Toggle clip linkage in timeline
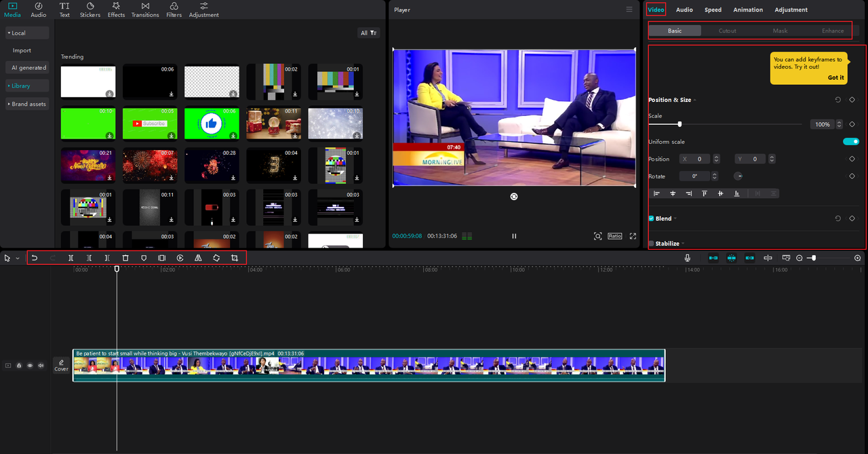The height and width of the screenshot is (454, 868). [749, 258]
